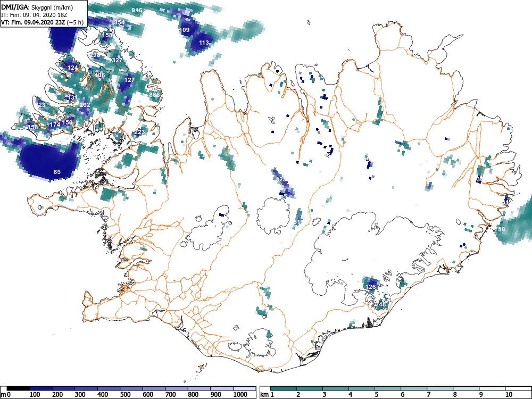Viewport: 532px width, 399px height.
Task: Click the 127 visibility label
Action: coord(130,80)
